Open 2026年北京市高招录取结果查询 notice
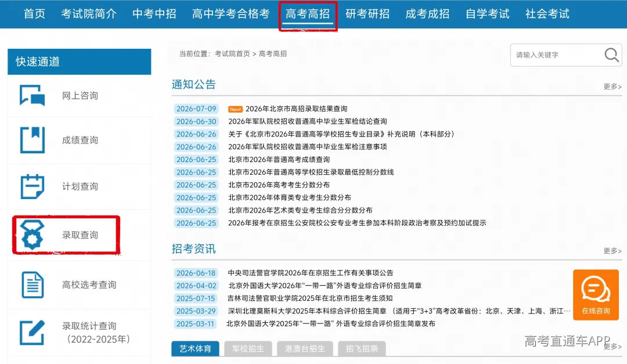Screen dimensions: 627x364 pos(296,109)
